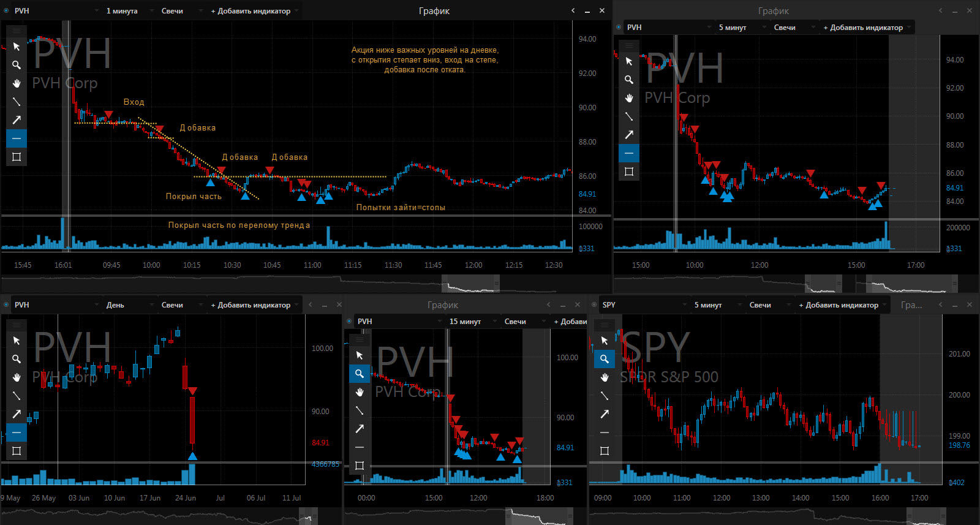Click back arrow in top-left График title bar
980x525 pixels.
pos(573,10)
